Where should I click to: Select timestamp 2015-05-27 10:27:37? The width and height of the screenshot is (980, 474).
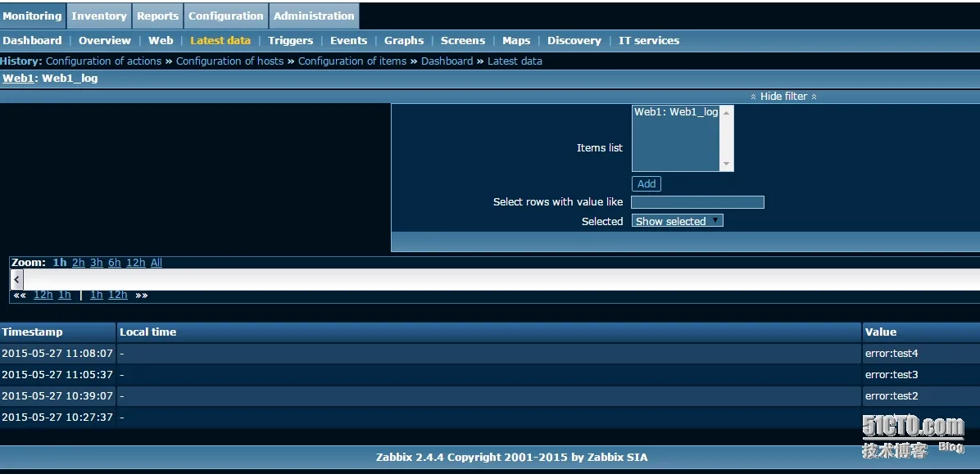tap(57, 418)
